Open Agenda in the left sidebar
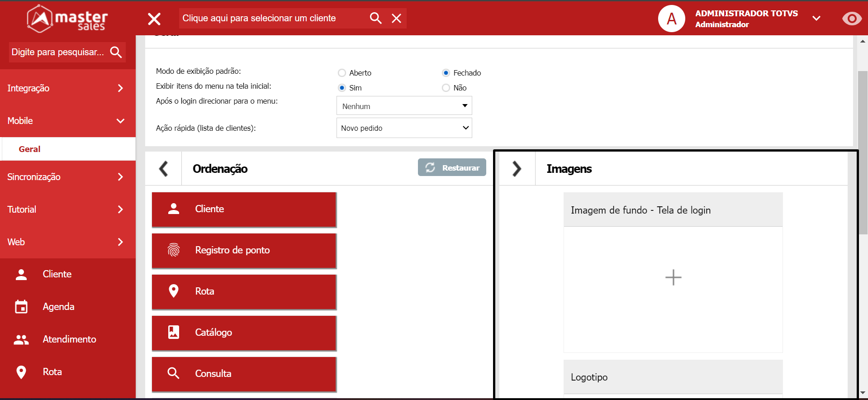The height and width of the screenshot is (400, 868). (x=68, y=307)
